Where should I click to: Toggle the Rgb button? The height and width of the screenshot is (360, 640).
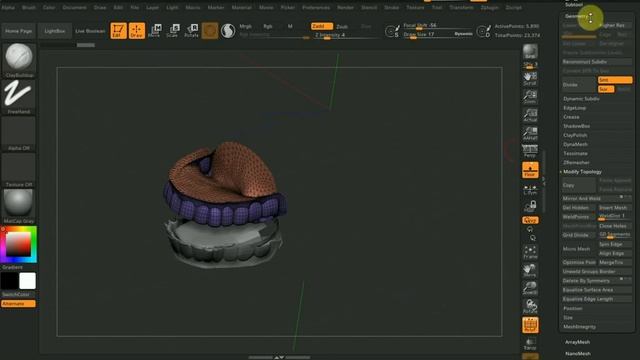tap(268, 27)
